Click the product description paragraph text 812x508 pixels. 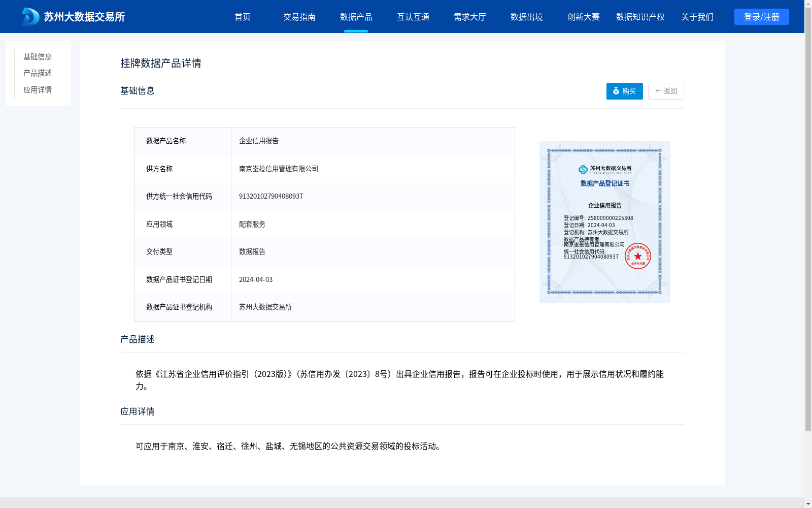(x=399, y=380)
